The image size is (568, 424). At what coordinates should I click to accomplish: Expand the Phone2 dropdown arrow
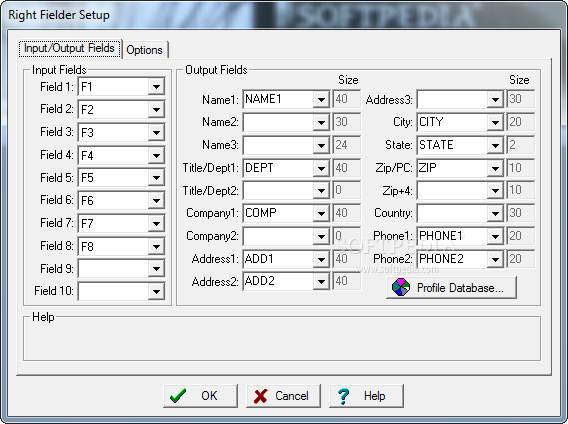[495, 259]
